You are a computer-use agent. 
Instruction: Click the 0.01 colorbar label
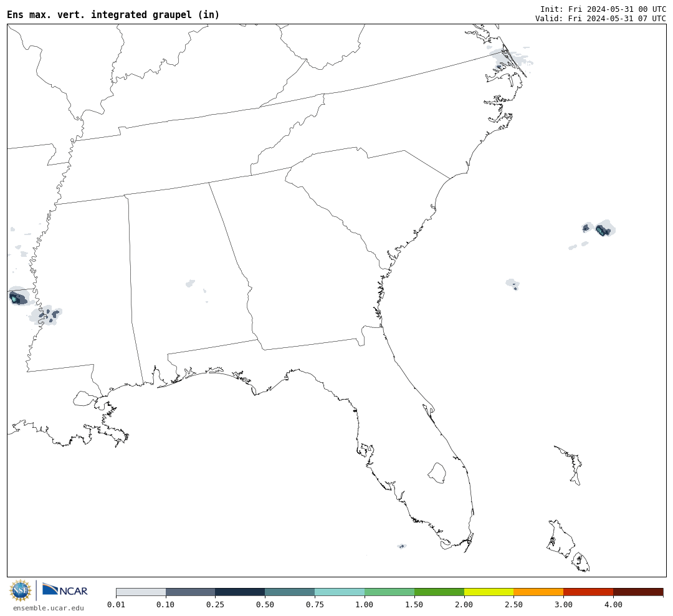[x=116, y=605]
